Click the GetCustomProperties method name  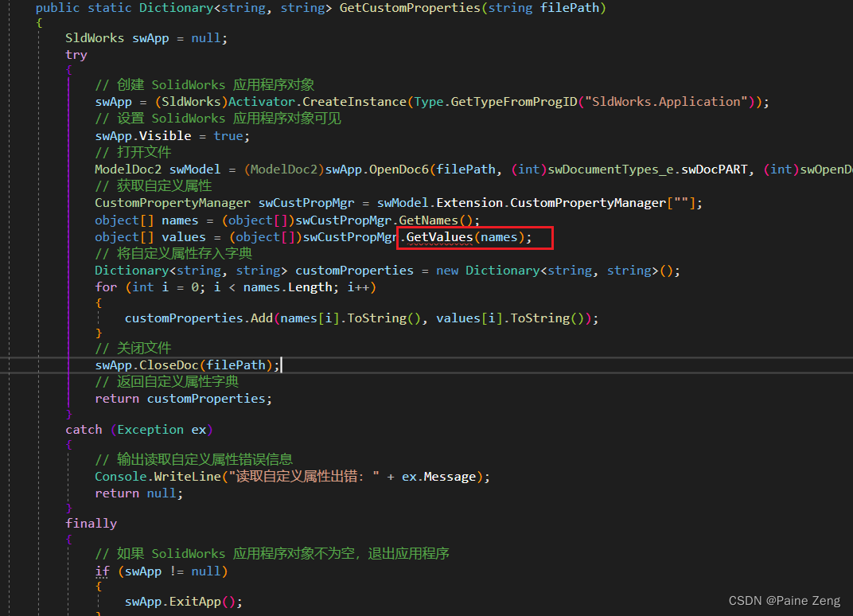410,8
